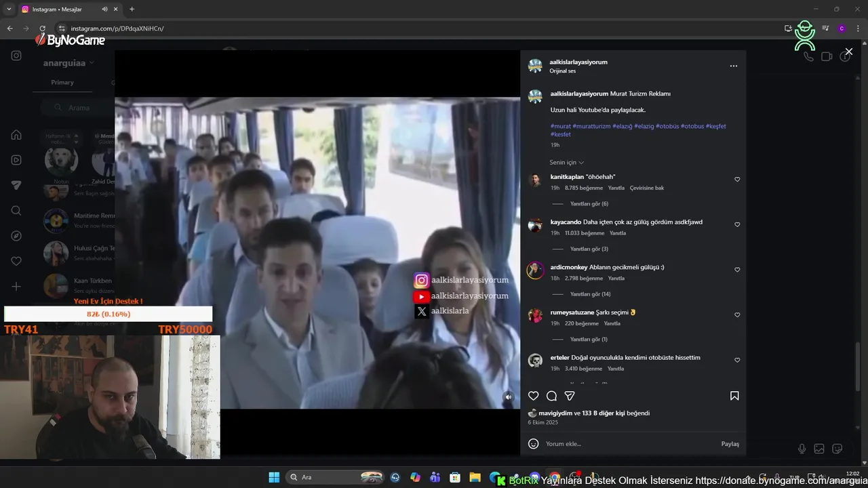Reply to erteler's comment
The width and height of the screenshot is (868, 488).
pos(616,369)
